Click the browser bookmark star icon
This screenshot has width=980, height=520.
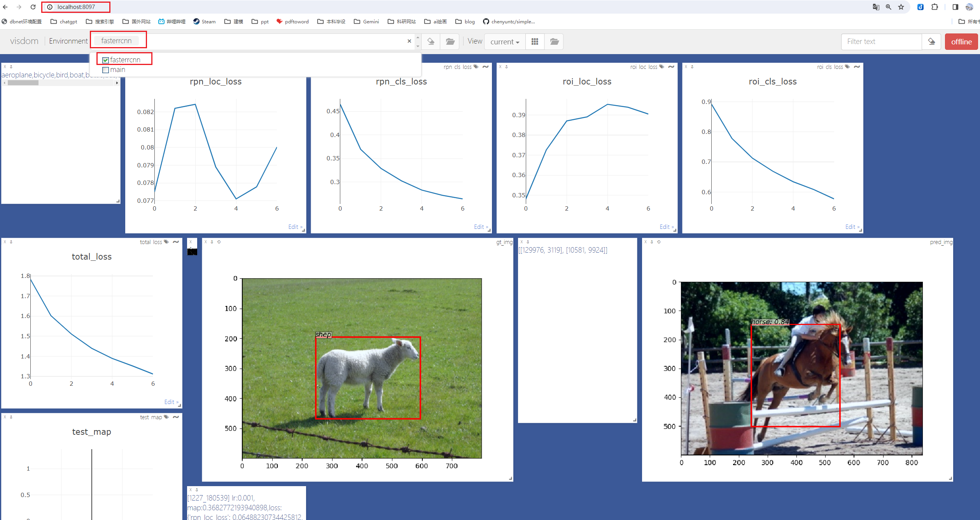pos(901,7)
